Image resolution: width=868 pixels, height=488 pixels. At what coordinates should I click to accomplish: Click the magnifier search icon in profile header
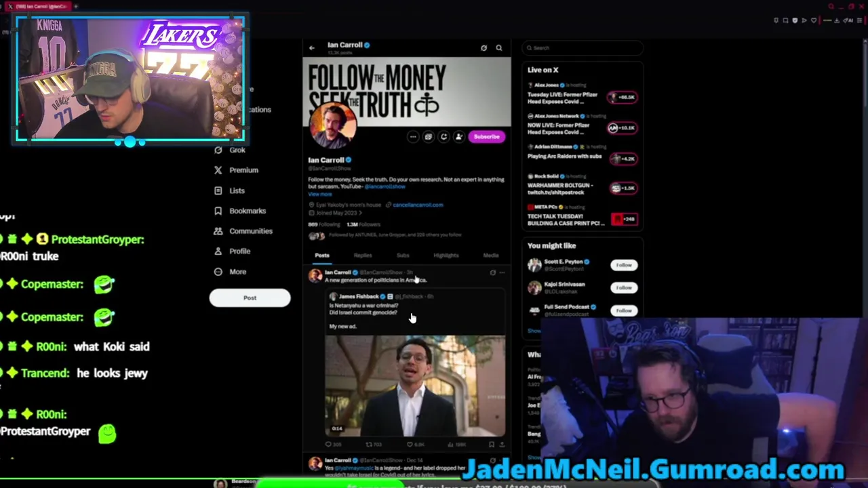499,48
